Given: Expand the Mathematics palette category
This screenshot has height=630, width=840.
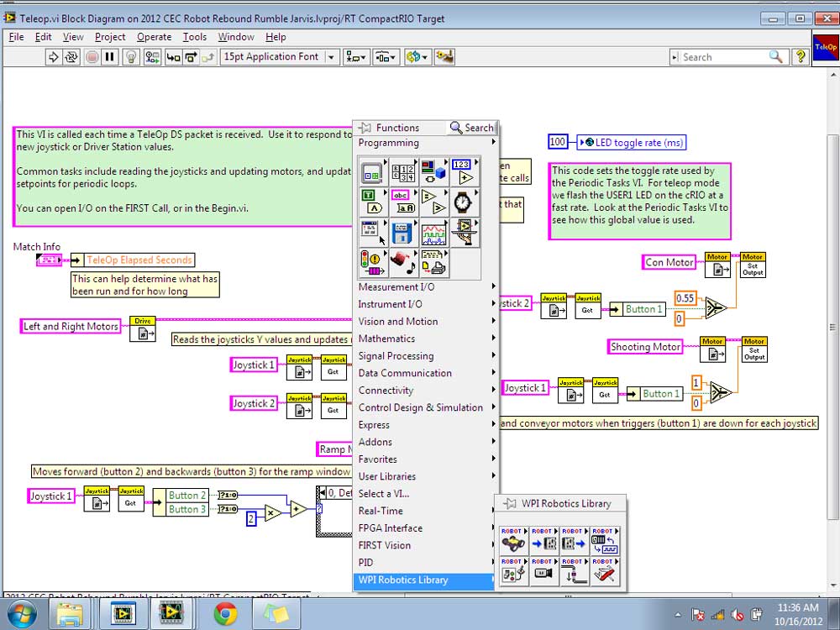Looking at the screenshot, I should pos(426,339).
